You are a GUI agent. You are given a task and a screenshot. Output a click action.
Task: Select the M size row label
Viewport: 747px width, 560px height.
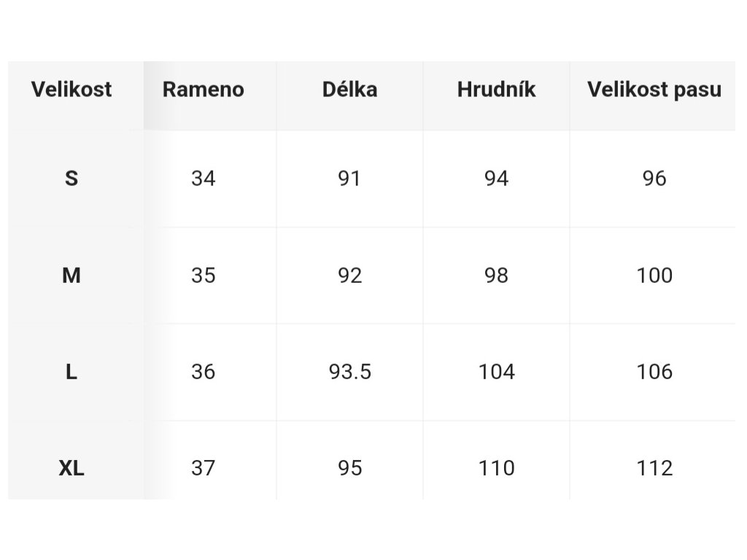(x=71, y=275)
